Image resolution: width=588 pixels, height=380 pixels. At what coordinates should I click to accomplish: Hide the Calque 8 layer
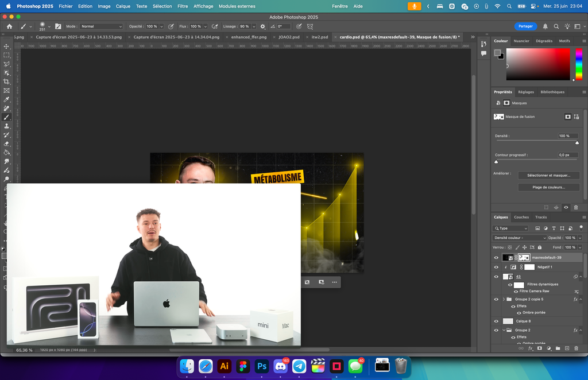coord(496,321)
